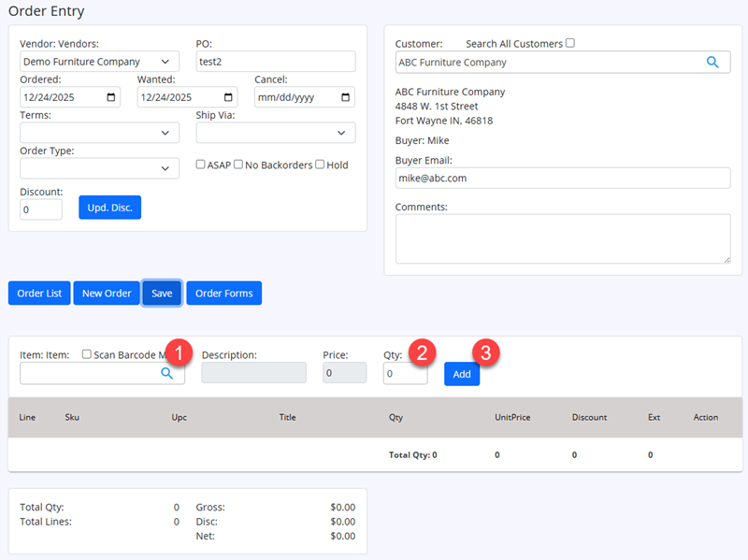The height and width of the screenshot is (560, 748).
Task: Enable the Search All Customers checkbox
Action: tap(570, 43)
